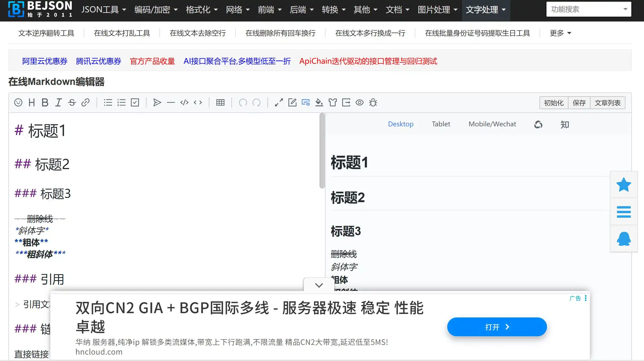This screenshot has height=361, width=644.
Task: Redo the last edit
Action: [256, 102]
